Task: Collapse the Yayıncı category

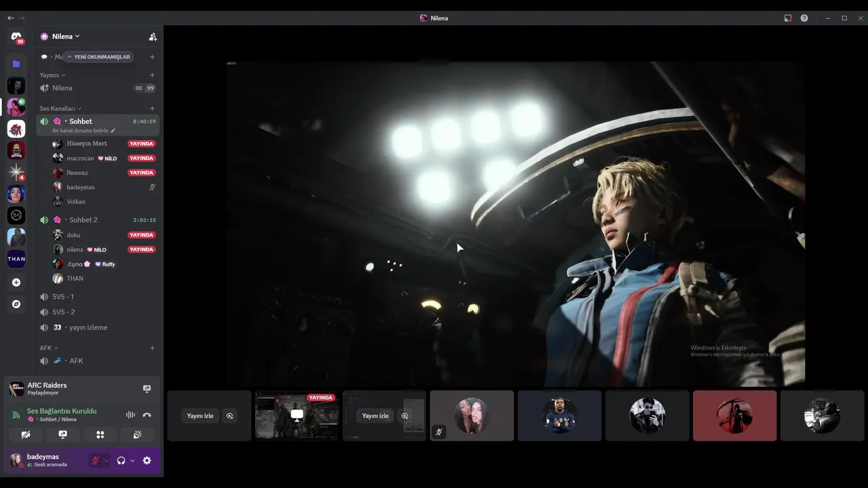Action: point(52,75)
